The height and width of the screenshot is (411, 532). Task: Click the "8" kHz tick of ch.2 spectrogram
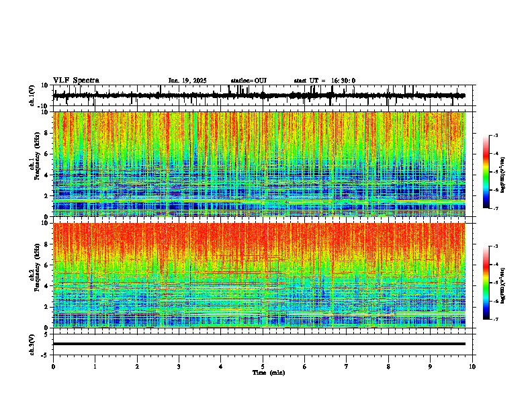(x=47, y=244)
